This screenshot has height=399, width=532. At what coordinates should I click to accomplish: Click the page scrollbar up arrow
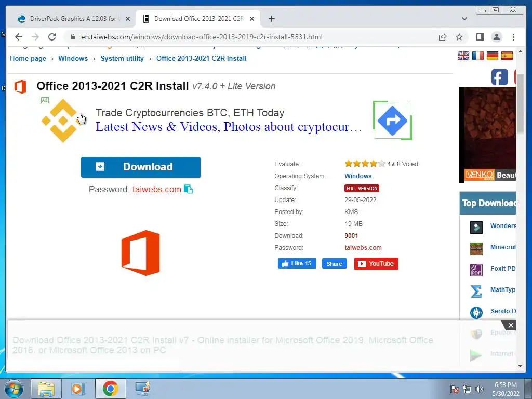pos(520,51)
